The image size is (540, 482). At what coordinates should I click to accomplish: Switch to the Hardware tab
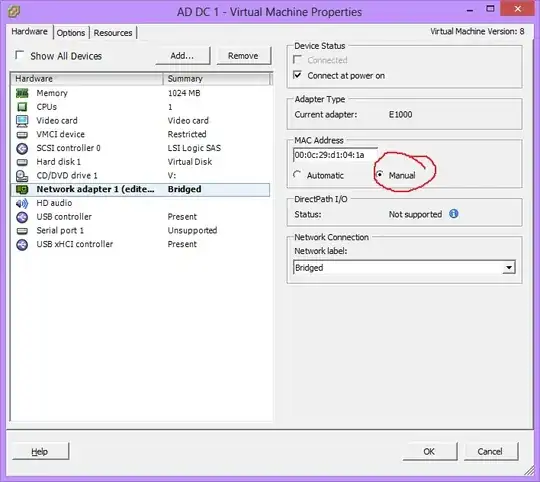pyautogui.click(x=29, y=31)
